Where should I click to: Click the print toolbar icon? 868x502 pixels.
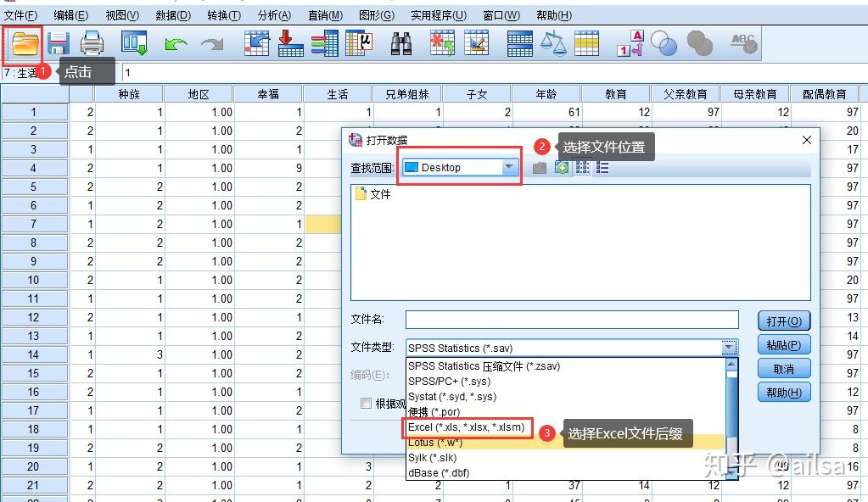(92, 44)
